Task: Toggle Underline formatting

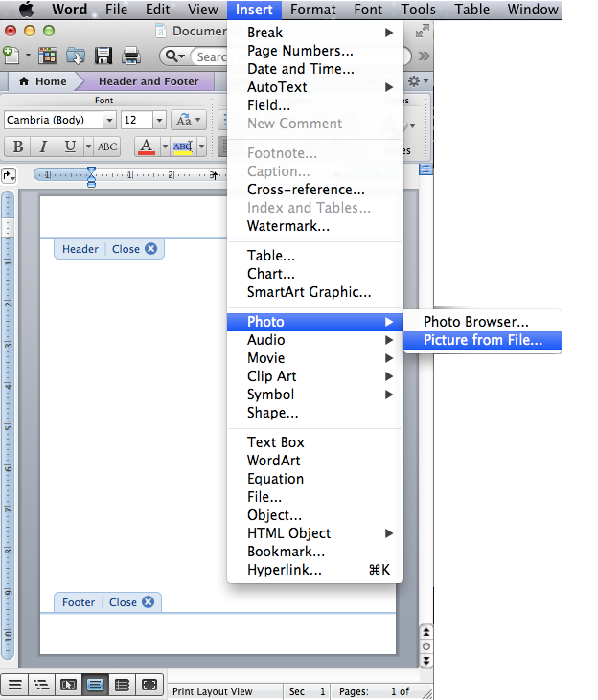Action: click(x=70, y=147)
